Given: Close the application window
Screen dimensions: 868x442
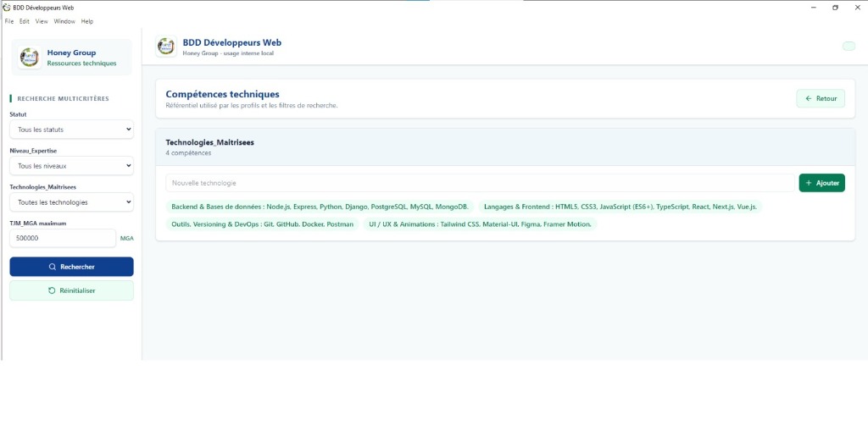Looking at the screenshot, I should pyautogui.click(x=858, y=8).
